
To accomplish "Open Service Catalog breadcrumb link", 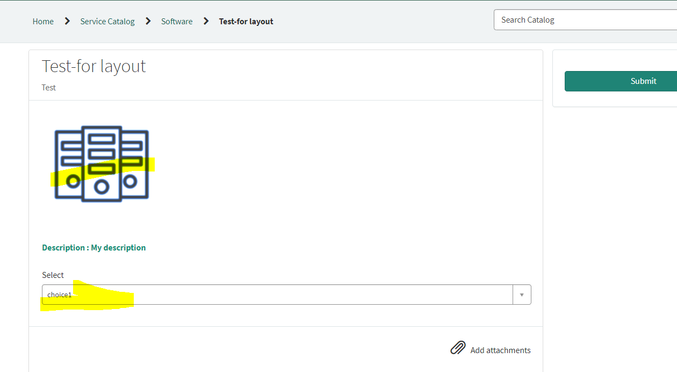I will 107,21.
